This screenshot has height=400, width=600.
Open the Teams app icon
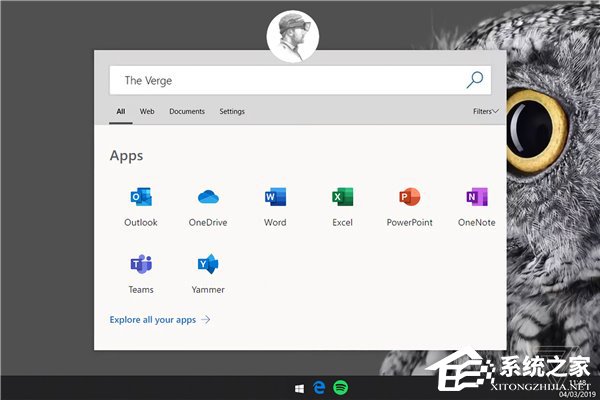pyautogui.click(x=141, y=264)
